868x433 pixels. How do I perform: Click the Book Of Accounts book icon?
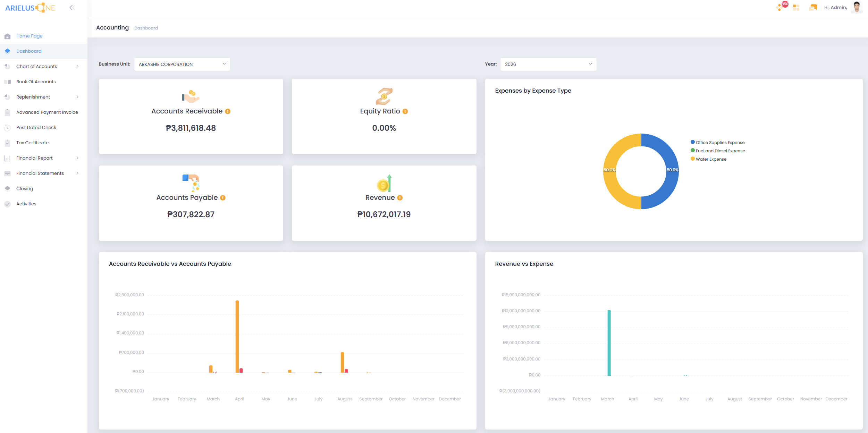click(7, 82)
